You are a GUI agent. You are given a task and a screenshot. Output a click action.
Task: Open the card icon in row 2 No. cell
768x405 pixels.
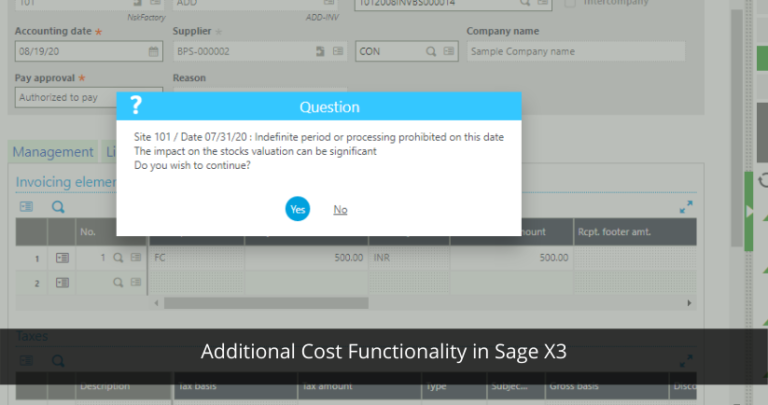pyautogui.click(x=136, y=282)
